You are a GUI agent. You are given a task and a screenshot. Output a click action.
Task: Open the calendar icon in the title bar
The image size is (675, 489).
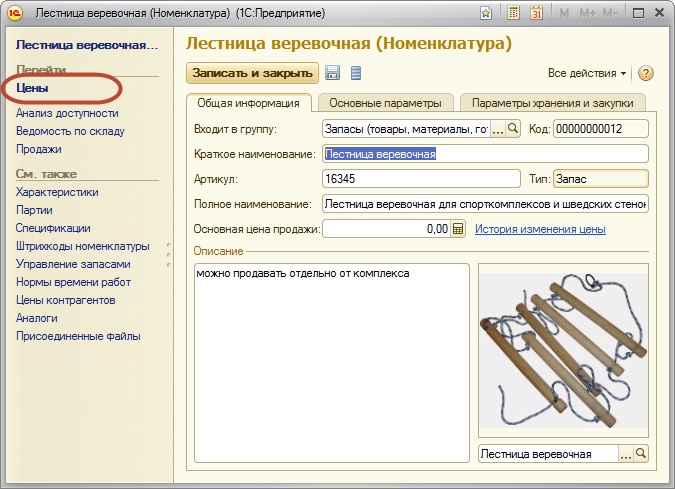536,13
